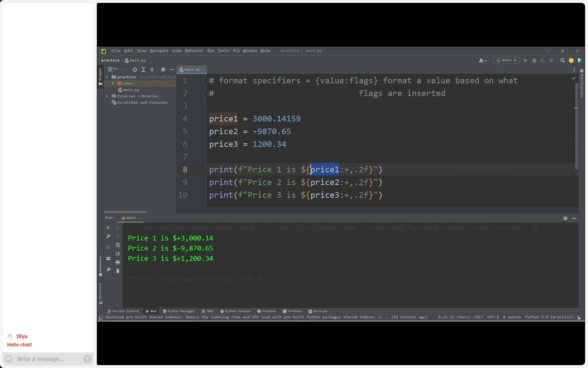Click the Rerun arrow in Run panel
Viewport: 588px width, 368px height.
click(108, 227)
